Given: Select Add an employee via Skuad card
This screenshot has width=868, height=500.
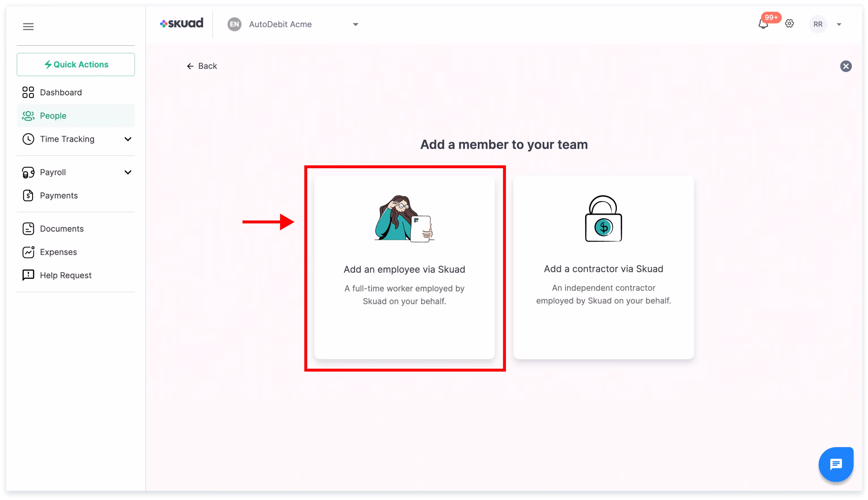Looking at the screenshot, I should [x=404, y=268].
